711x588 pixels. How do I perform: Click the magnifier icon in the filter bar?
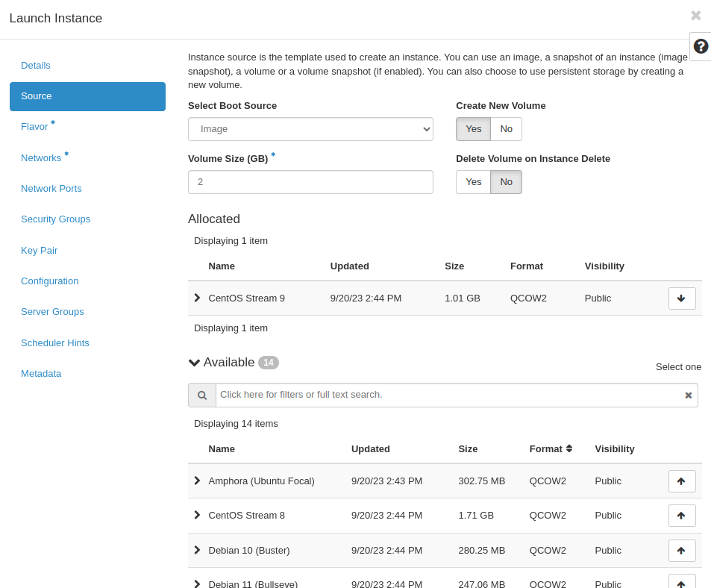tap(201, 395)
